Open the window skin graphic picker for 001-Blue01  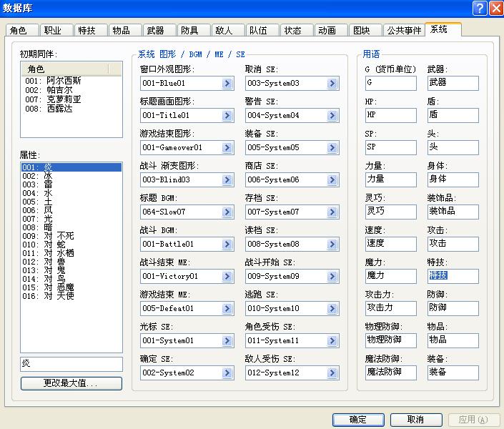227,83
